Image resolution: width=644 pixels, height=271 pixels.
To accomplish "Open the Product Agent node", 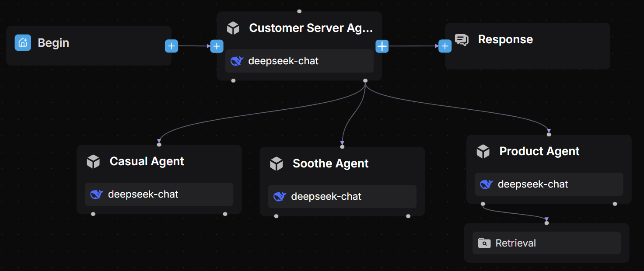I will pyautogui.click(x=539, y=151).
